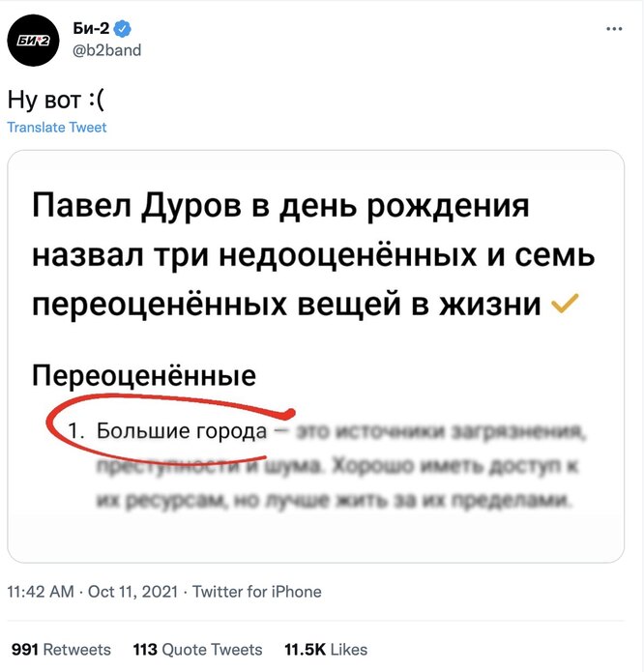Open the 113 Quote Tweets list
Screen dimensions: 644x672
coord(197,649)
